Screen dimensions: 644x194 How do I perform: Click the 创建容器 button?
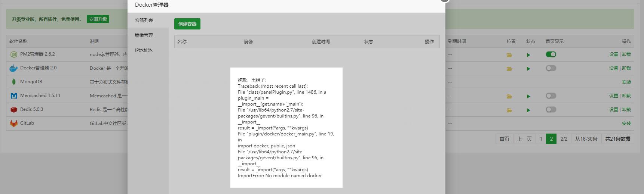coord(187,24)
